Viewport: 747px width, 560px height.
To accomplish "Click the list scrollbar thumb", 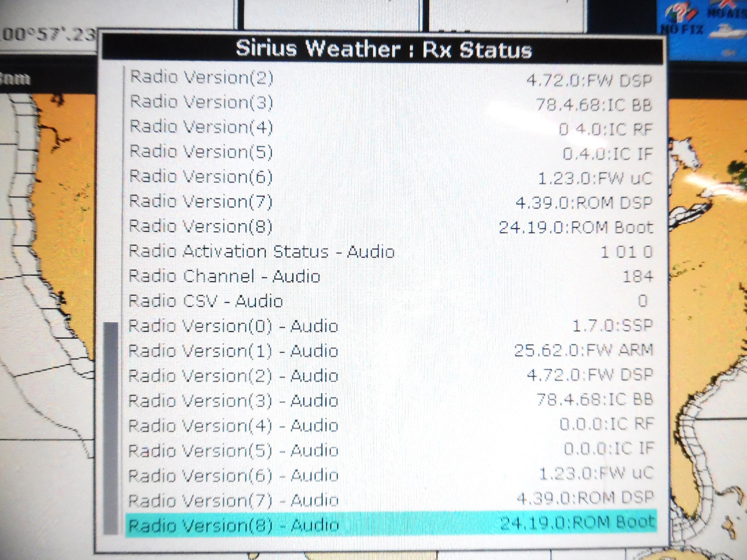I will (111, 428).
